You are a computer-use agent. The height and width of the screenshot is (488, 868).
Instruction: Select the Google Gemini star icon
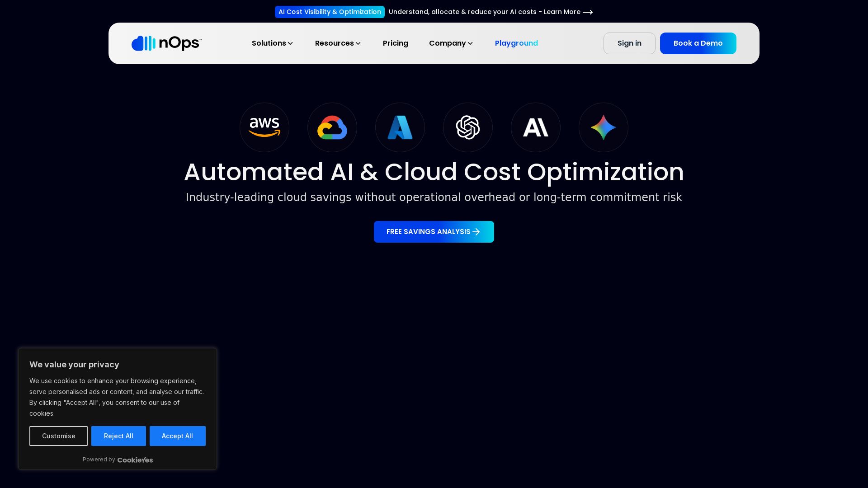[x=604, y=127]
